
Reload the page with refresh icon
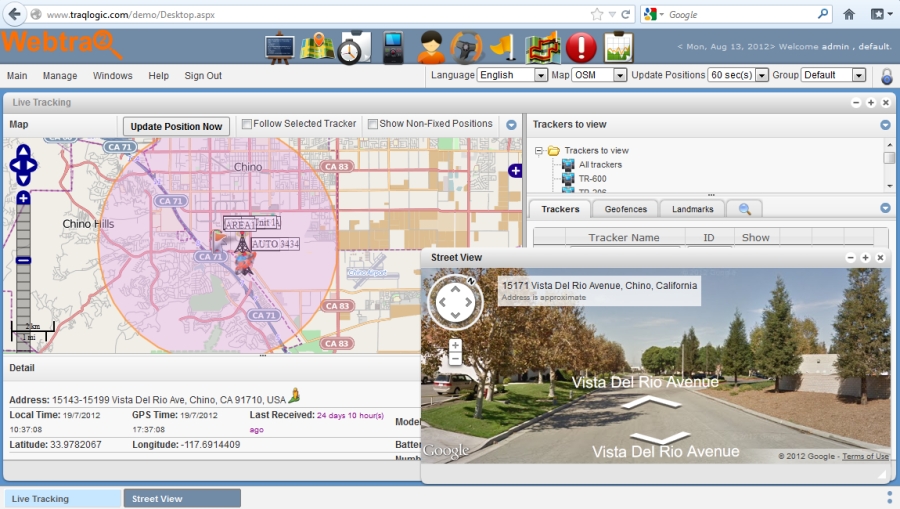626,14
